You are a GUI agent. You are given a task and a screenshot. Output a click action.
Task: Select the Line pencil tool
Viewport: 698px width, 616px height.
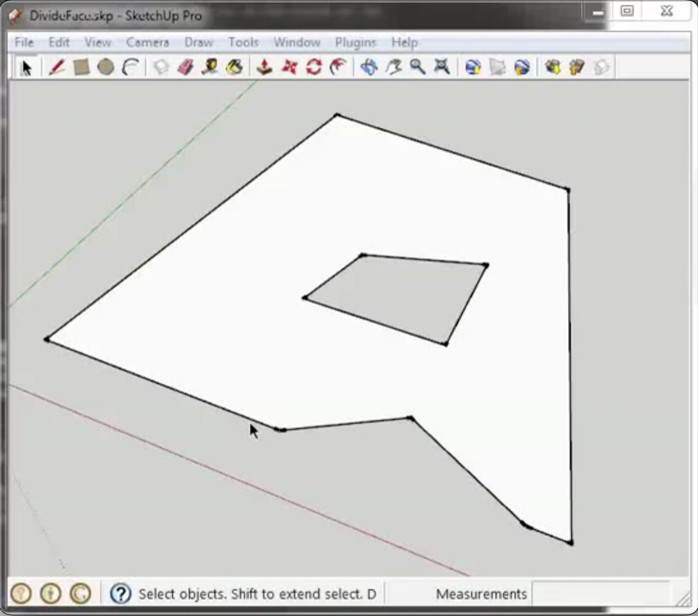point(56,67)
